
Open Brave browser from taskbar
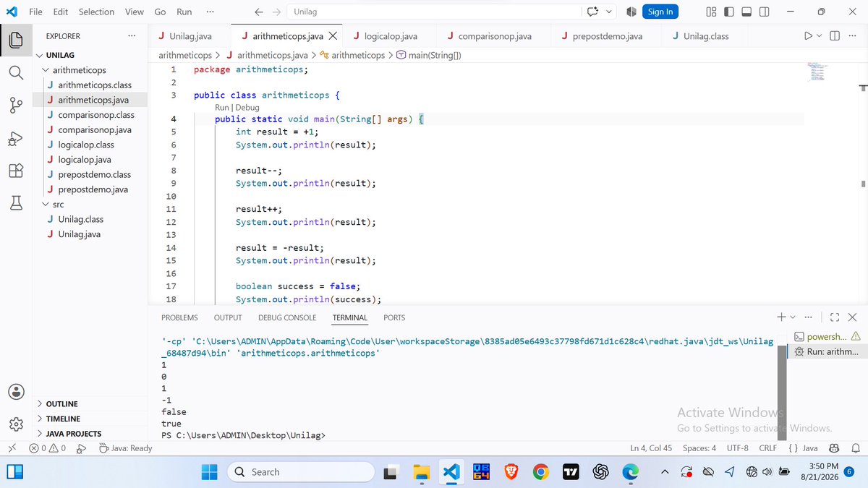[x=511, y=472]
